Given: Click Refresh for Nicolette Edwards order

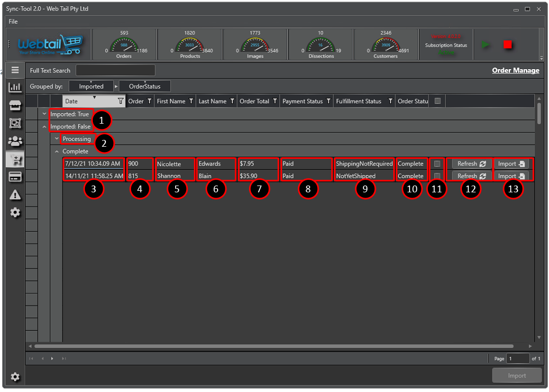Looking at the screenshot, I should point(471,164).
